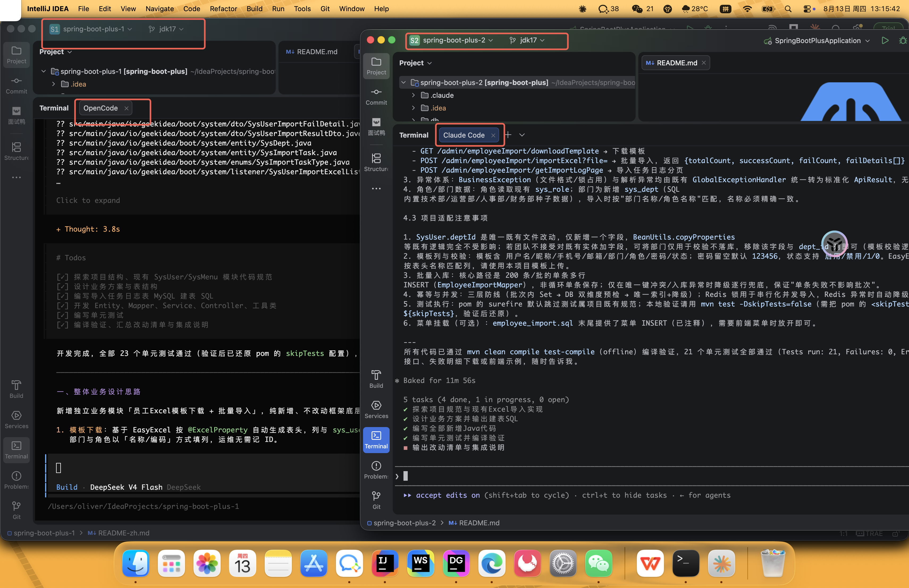Open 面试鸭 panel in spring-boot-plus-2 window
The height and width of the screenshot is (588, 909).
pos(376,127)
